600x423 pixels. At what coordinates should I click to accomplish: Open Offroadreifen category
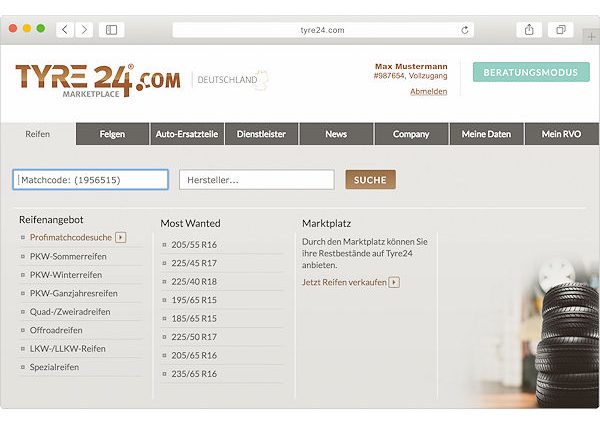coord(56,330)
